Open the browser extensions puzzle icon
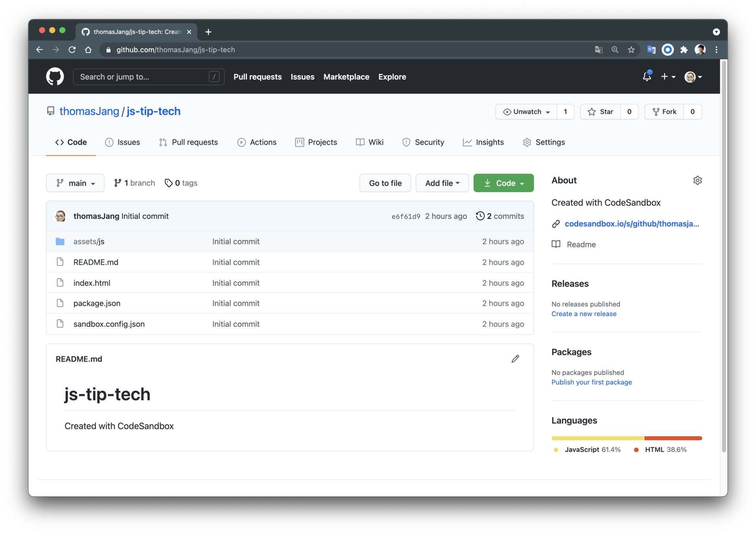 [x=684, y=49]
